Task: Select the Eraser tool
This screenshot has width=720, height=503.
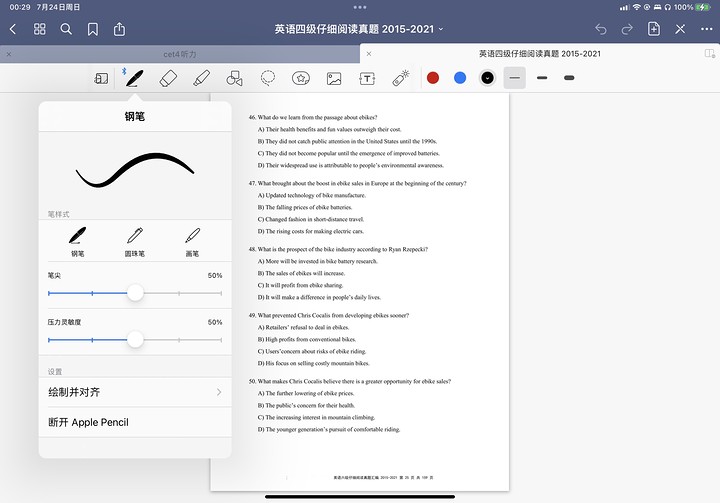Action: [x=168, y=78]
